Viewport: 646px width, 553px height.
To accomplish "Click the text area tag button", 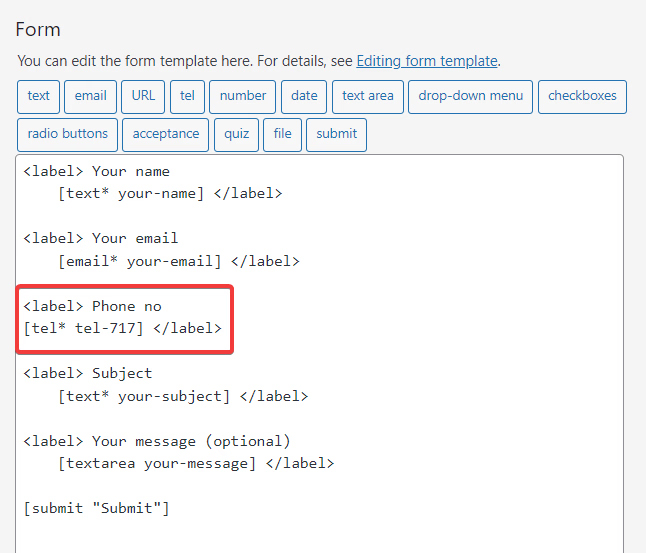I will pos(368,96).
